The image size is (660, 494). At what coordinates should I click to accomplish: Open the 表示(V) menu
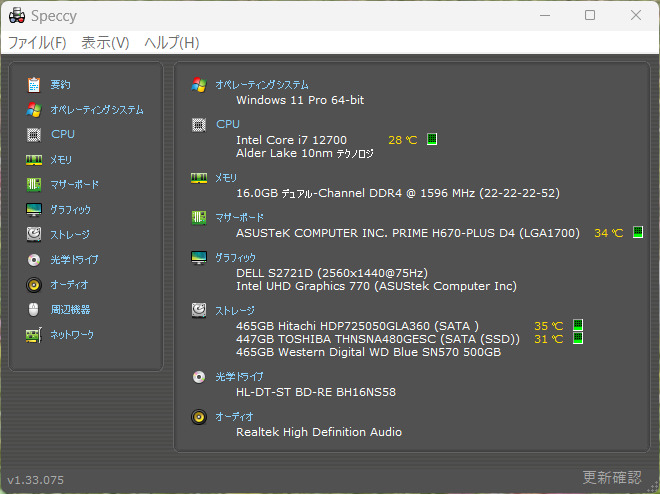coord(105,42)
